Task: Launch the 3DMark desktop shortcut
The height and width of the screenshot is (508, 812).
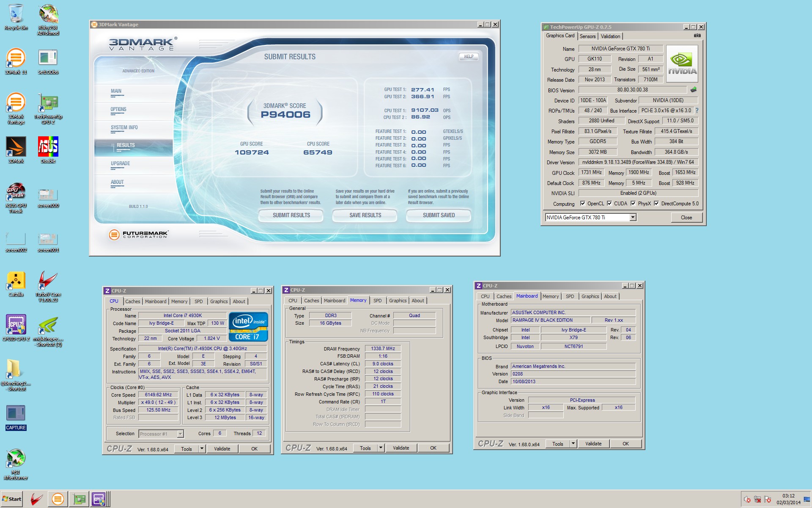Action: pyautogui.click(x=16, y=150)
